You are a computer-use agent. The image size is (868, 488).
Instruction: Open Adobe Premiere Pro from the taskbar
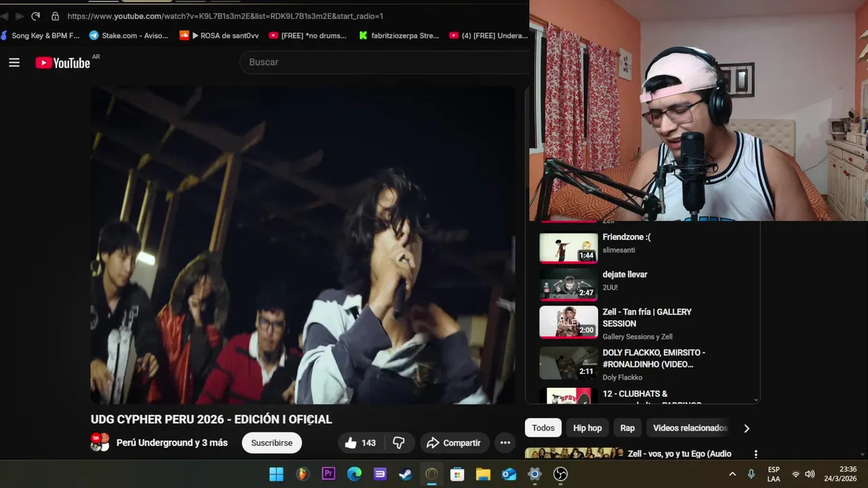coord(328,474)
